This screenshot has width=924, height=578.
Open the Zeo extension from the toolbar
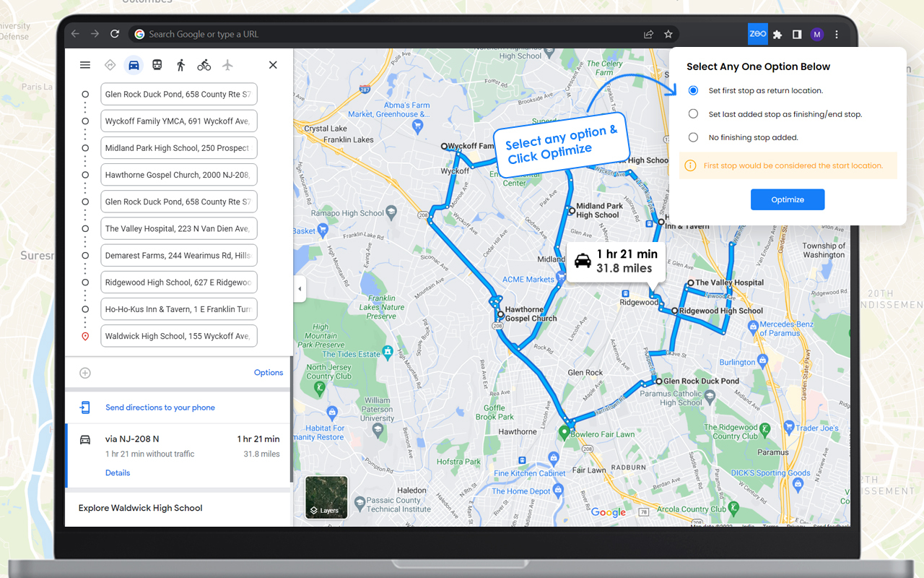[x=757, y=34]
